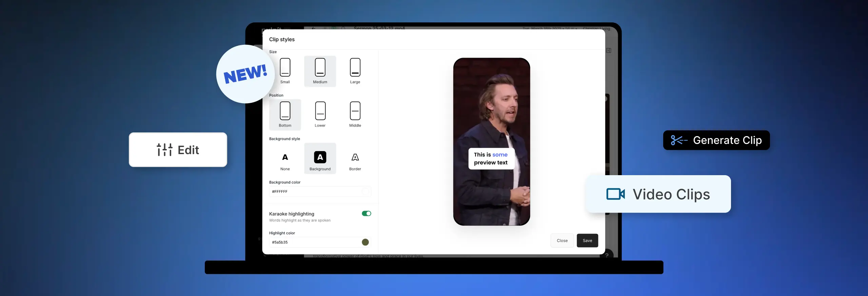The height and width of the screenshot is (296, 868).
Task: Click the video camera icon
Action: pyautogui.click(x=615, y=194)
